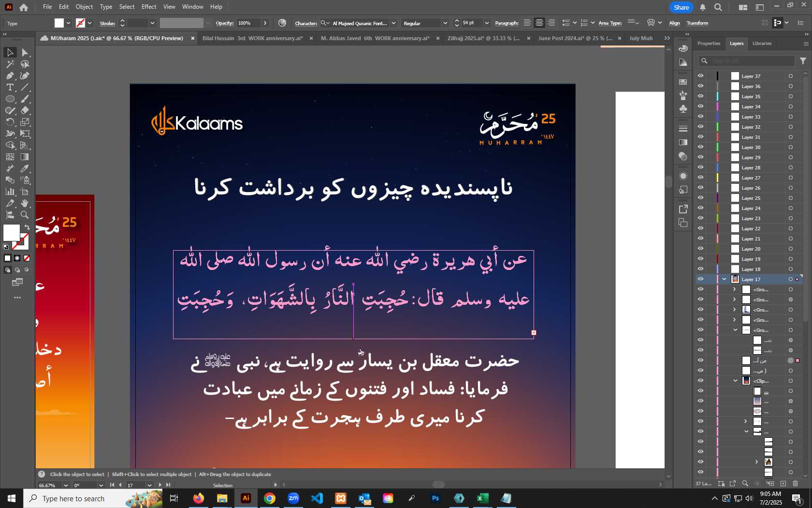Screen dimensions: 812x508
Task: Align paragraph text to left
Action: pyautogui.click(x=527, y=23)
